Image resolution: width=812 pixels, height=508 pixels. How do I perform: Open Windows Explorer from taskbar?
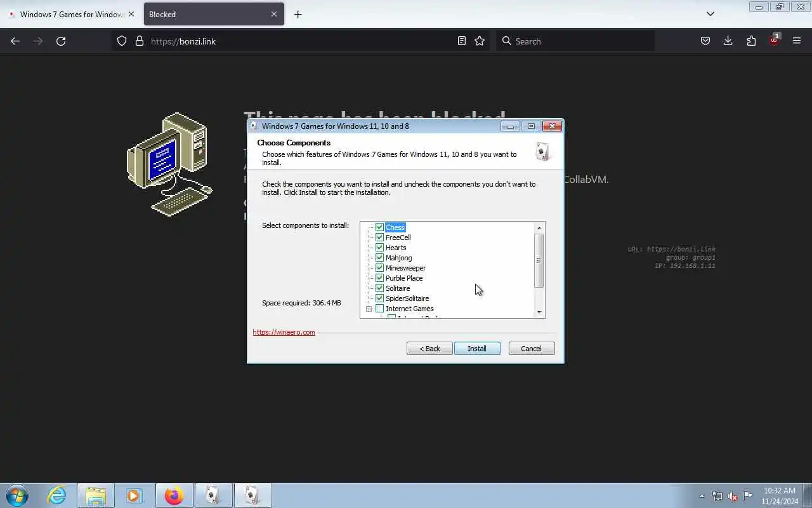tap(96, 495)
